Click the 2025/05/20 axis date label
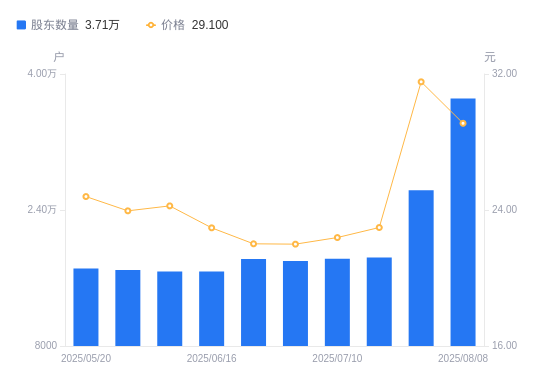Viewport: 550px width, 381px height. coord(86,358)
